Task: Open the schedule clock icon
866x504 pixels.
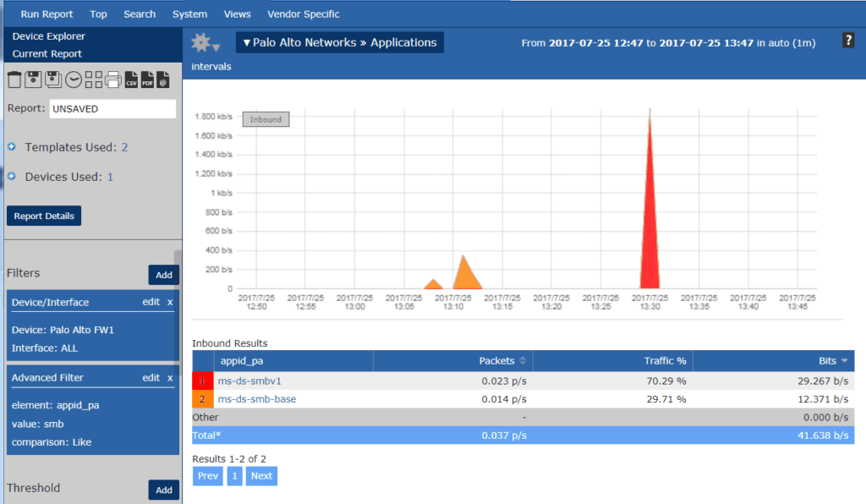Action: click(74, 80)
